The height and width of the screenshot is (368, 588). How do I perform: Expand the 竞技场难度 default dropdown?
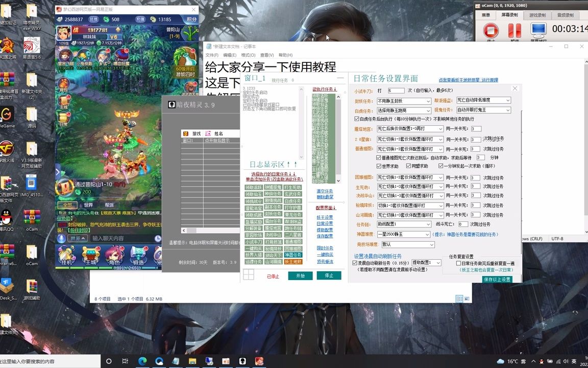408,244
